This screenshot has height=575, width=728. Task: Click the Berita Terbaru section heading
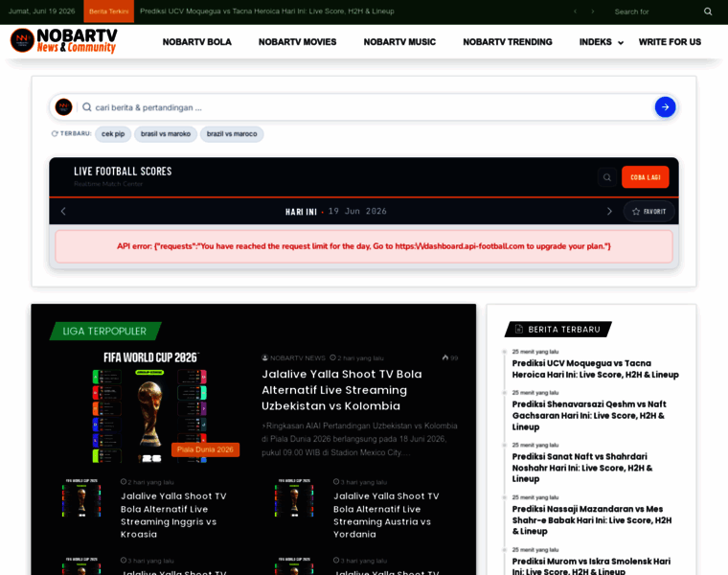click(558, 330)
